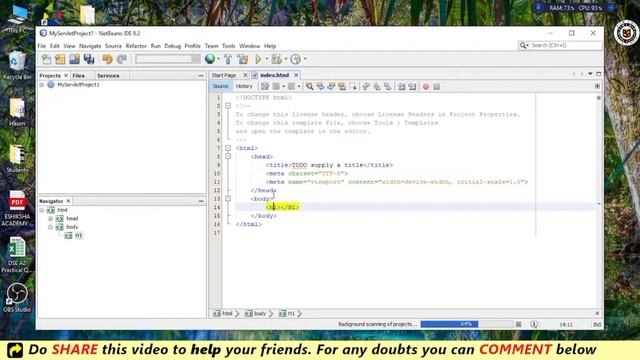The width and height of the screenshot is (640, 360).
Task: Click the body breadcrumb at editor bottom
Action: 256,313
